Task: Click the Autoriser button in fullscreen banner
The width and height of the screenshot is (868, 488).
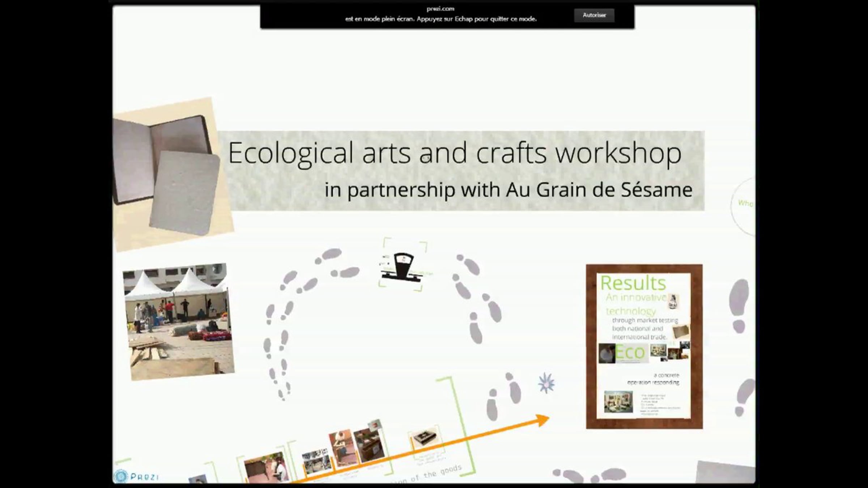Action: pos(594,15)
